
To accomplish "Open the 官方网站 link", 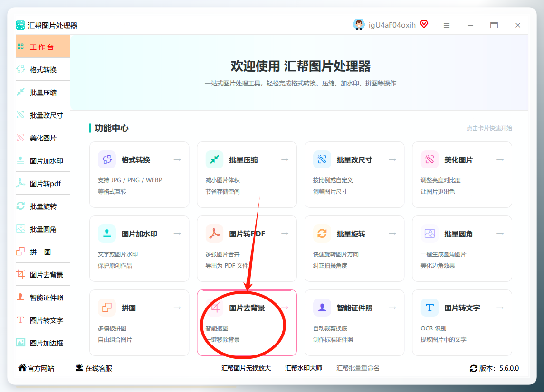I will pos(37,368).
